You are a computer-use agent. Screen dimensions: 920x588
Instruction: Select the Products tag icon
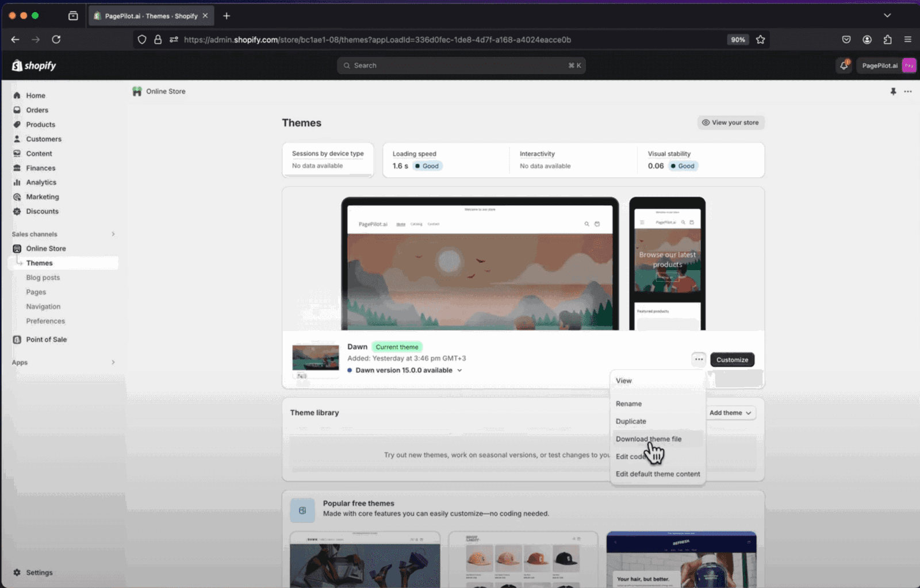[x=17, y=124]
